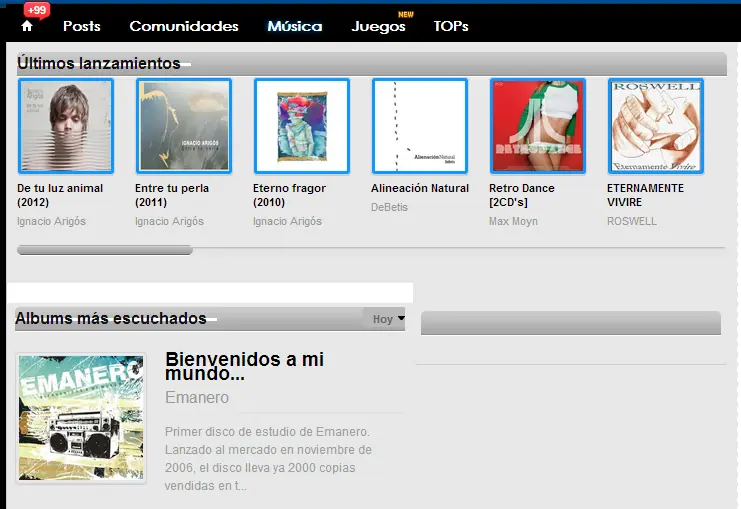741x509 pixels.
Task: Switch to the Música section
Action: click(x=295, y=26)
